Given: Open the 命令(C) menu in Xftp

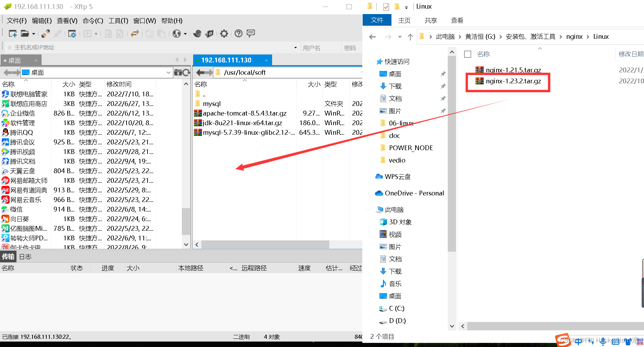Looking at the screenshot, I should pos(93,21).
